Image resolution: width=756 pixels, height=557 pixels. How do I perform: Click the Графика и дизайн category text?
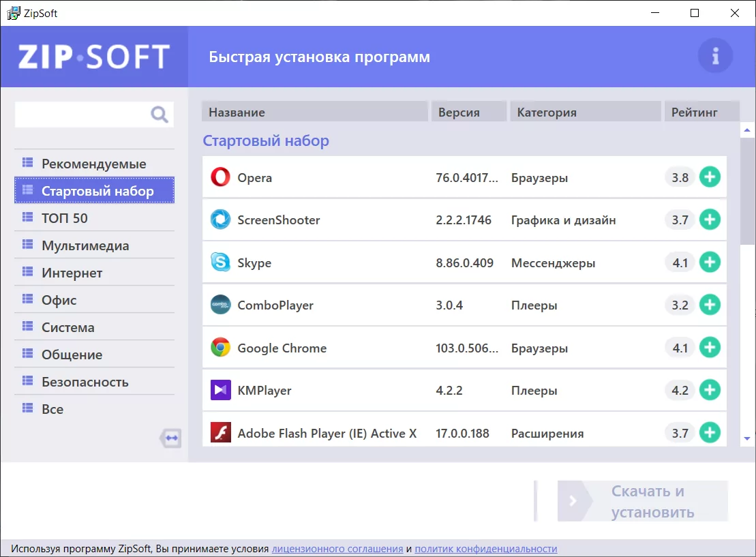[x=564, y=220]
